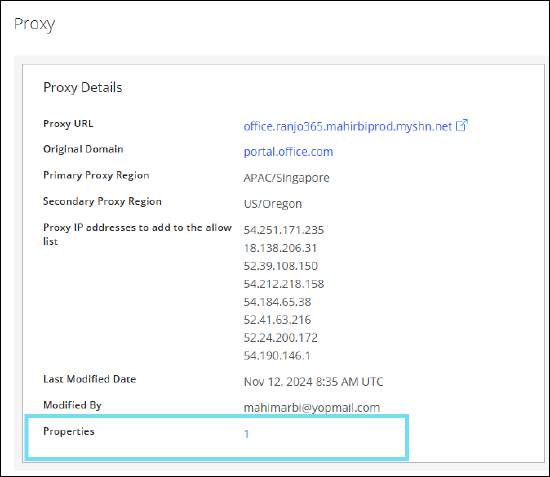Select the IP address 52.39.108.150
The image size is (550, 477).
point(281,266)
